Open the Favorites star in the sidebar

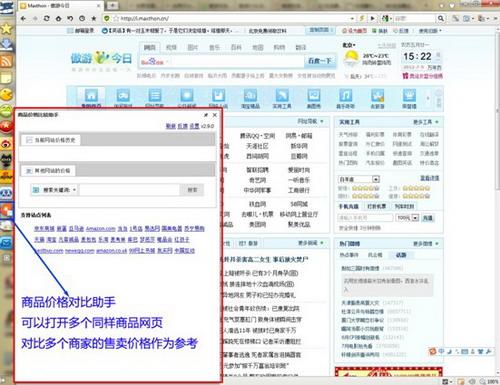click(6, 29)
